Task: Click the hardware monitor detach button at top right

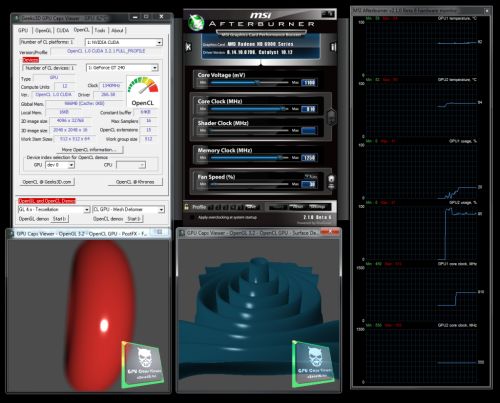Action: 487,11
